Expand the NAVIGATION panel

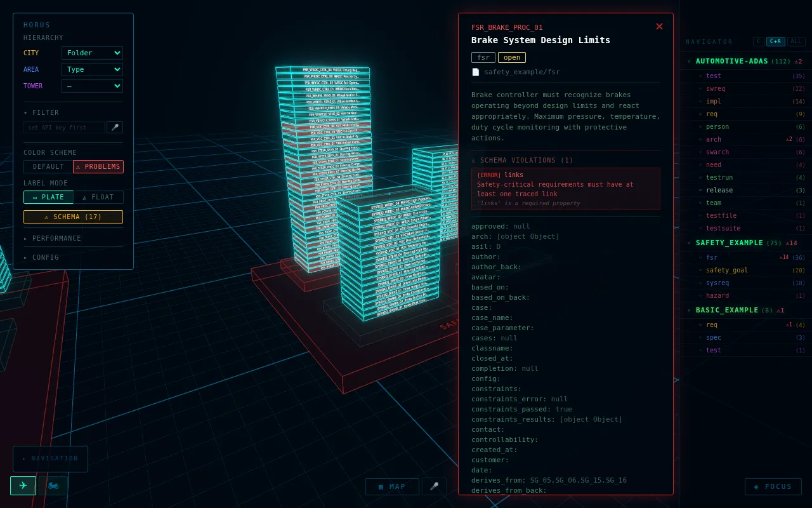(x=50, y=458)
